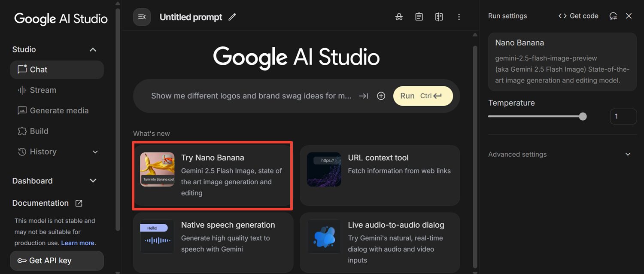
Task: Collapse the left sidebar menu icon
Action: [142, 17]
